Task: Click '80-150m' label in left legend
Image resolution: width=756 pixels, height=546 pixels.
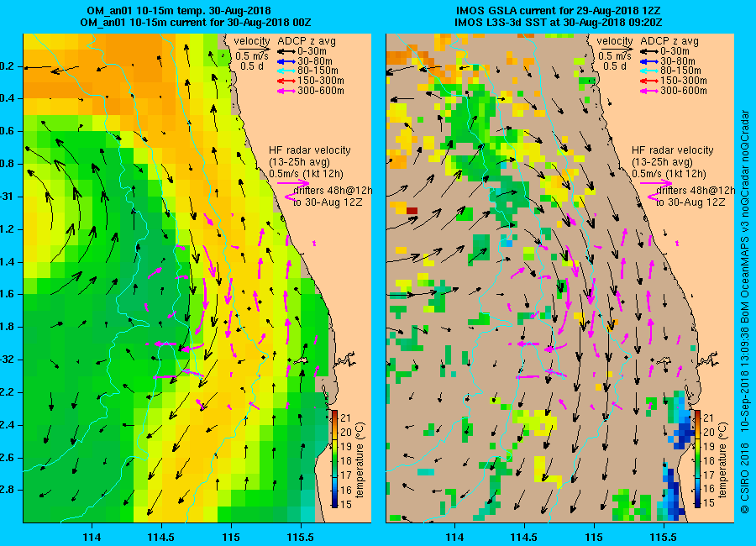Action: tap(318, 71)
